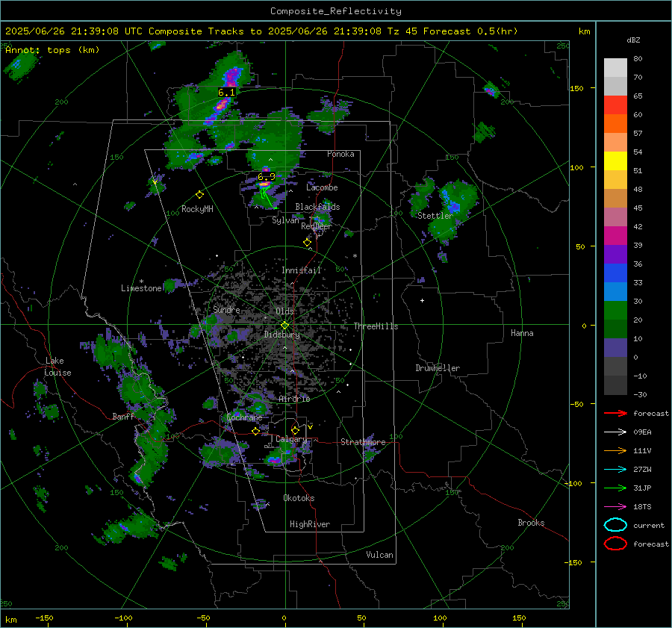The width and height of the screenshot is (672, 628).
Task: Click the Lacombe city label
Action: click(322, 187)
